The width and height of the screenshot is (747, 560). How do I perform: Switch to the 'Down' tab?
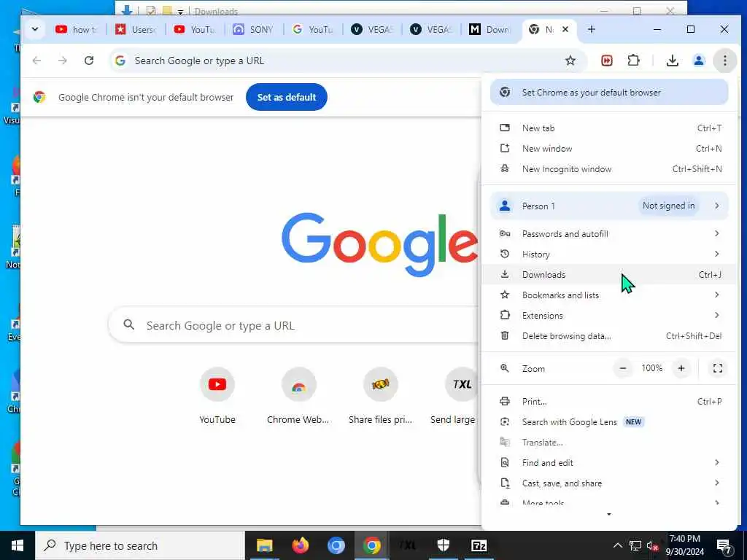(x=491, y=29)
